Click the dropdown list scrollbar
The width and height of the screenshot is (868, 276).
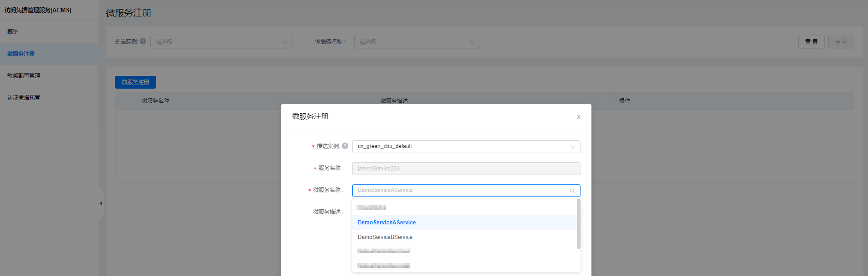pos(578,224)
